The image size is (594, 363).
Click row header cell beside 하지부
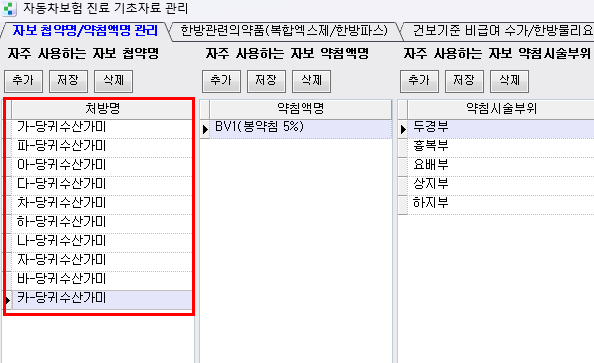point(403,205)
